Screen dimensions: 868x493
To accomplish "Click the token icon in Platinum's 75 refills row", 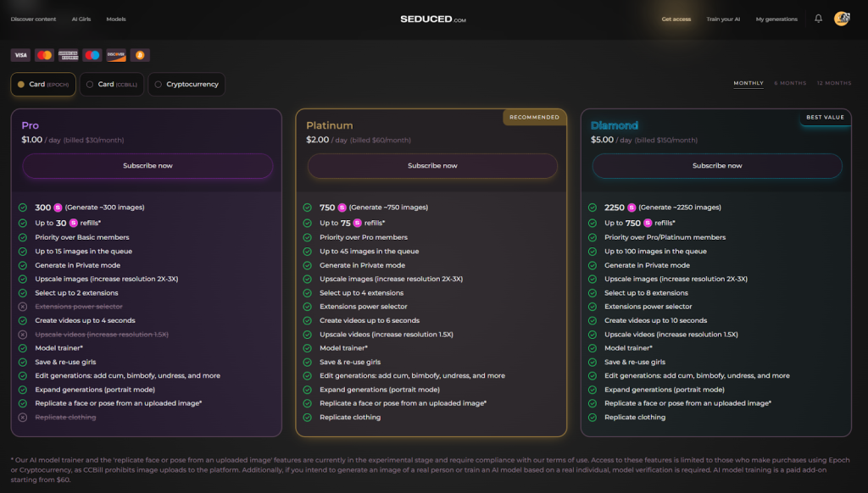I will (x=357, y=223).
